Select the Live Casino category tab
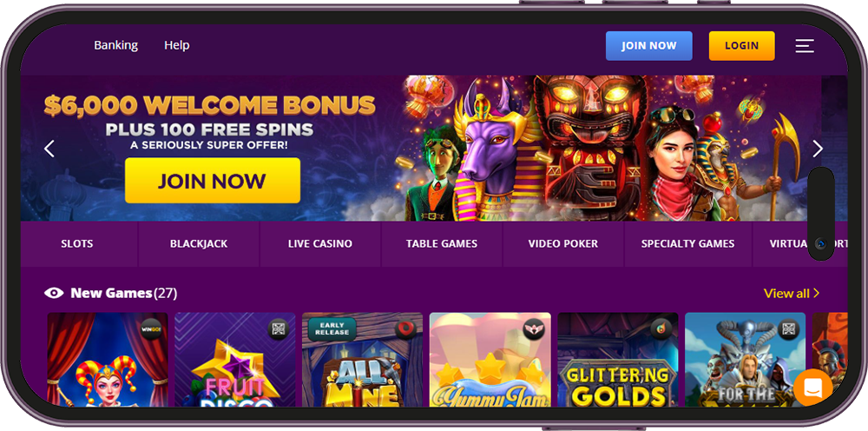Screen dimensions: 868x431 (320, 244)
